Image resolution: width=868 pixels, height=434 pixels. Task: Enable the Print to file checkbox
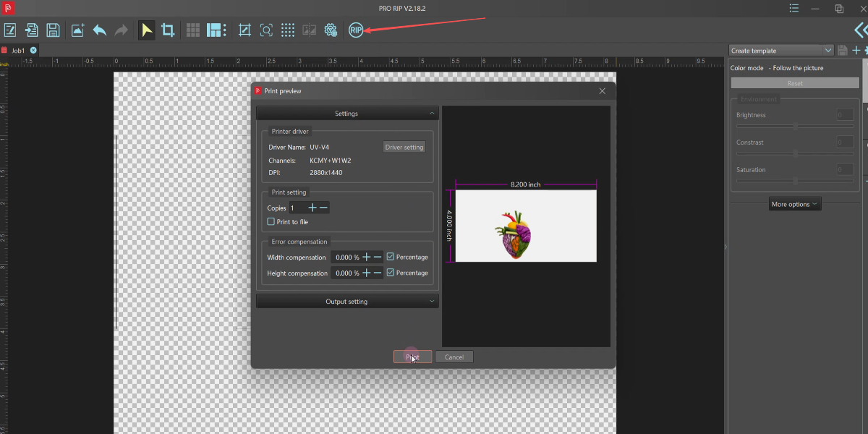pos(271,222)
